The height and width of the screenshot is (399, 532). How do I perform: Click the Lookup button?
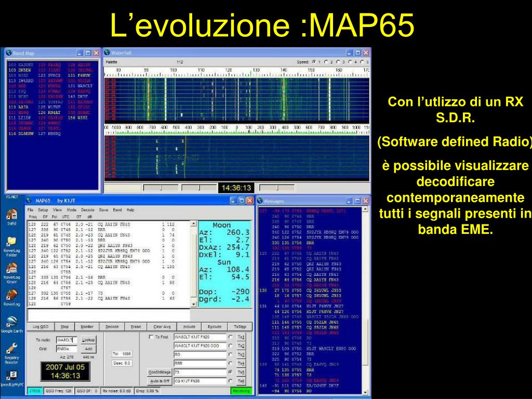[x=88, y=340]
